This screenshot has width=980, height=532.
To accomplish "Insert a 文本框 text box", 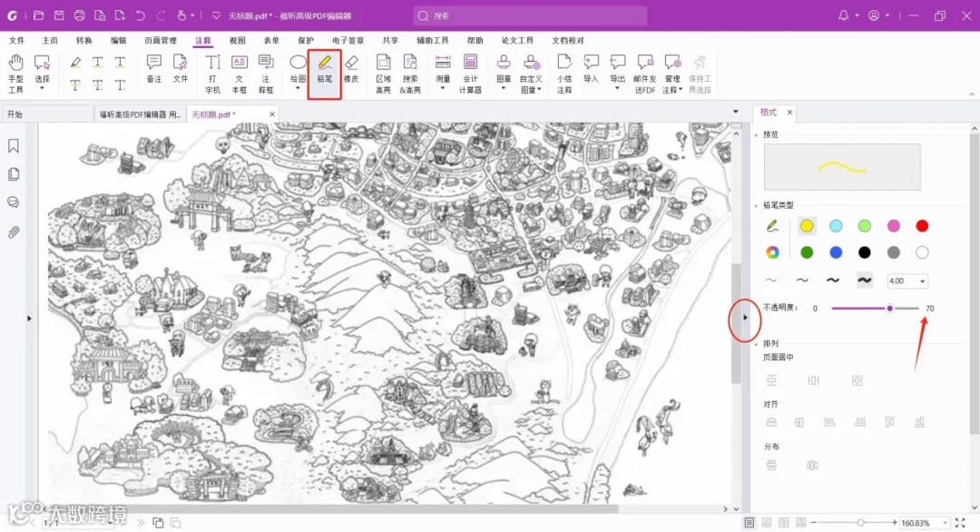I will click(240, 74).
